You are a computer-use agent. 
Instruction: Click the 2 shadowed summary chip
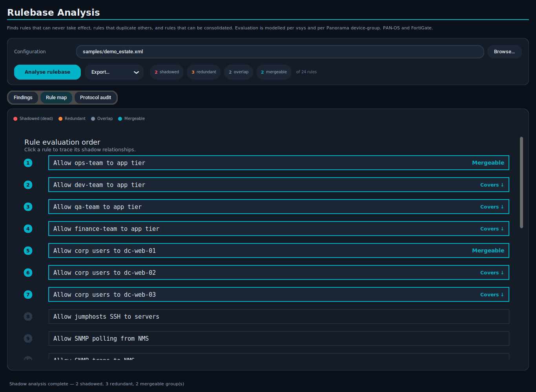(167, 72)
